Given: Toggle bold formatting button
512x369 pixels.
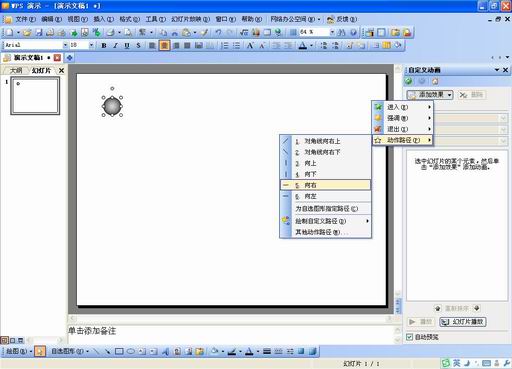Looking at the screenshot, I should [104, 46].
